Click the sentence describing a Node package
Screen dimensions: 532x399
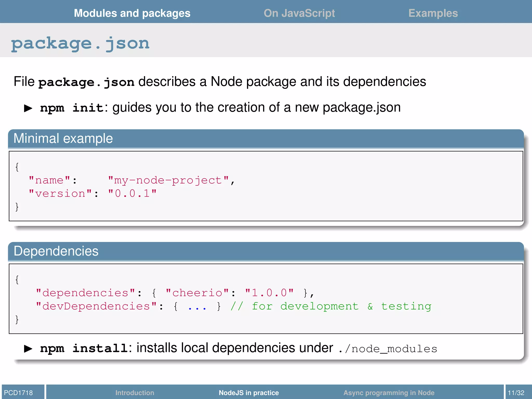tap(220, 82)
